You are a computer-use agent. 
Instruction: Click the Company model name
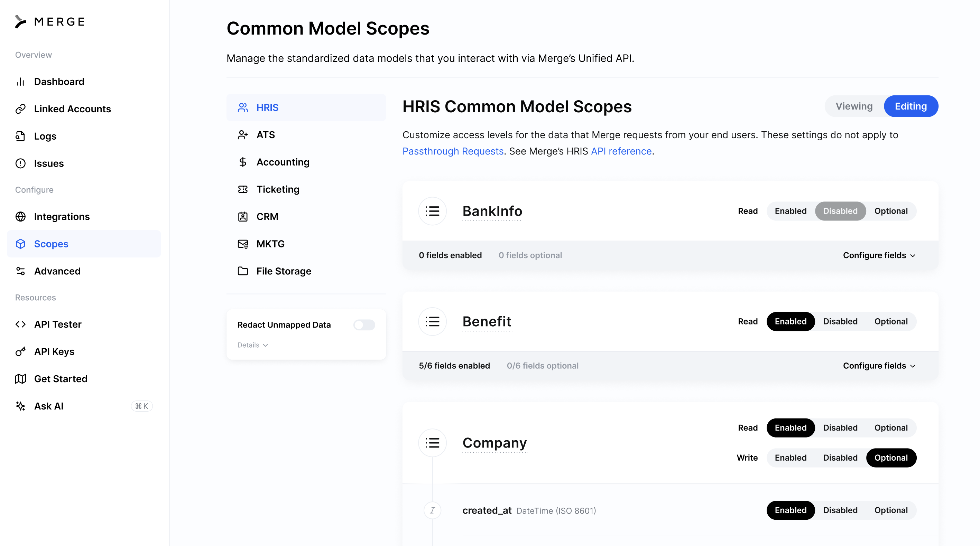tap(494, 443)
